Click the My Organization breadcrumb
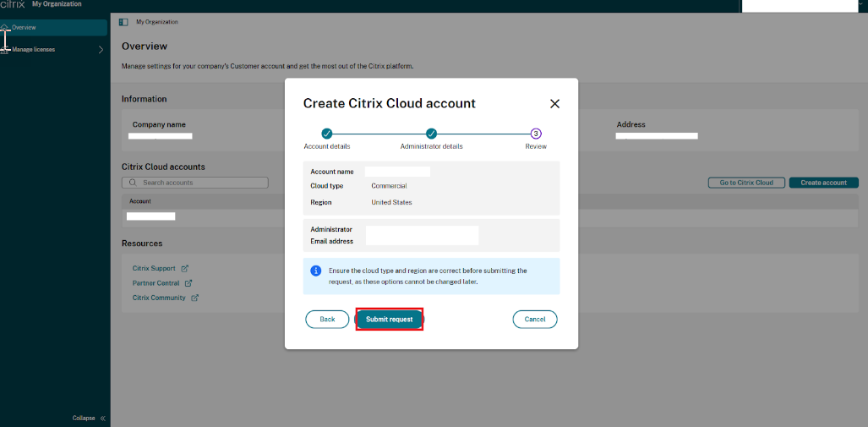 tap(157, 22)
